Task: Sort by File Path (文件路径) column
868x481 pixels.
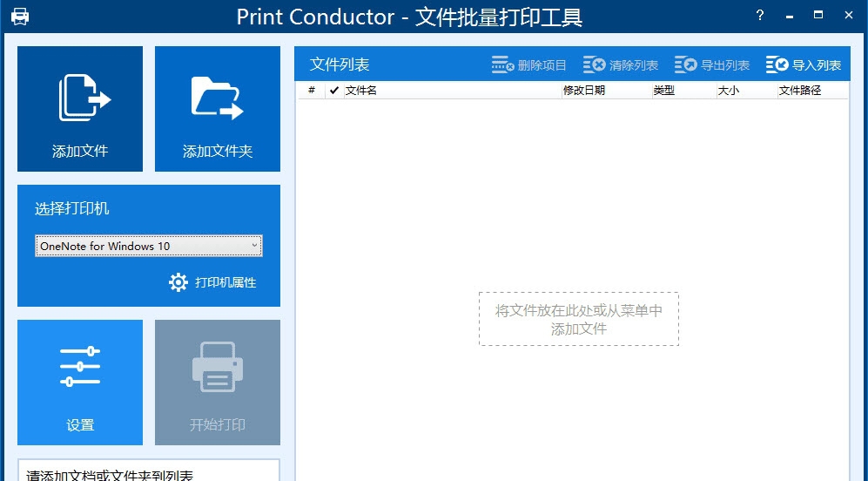Action: point(812,91)
